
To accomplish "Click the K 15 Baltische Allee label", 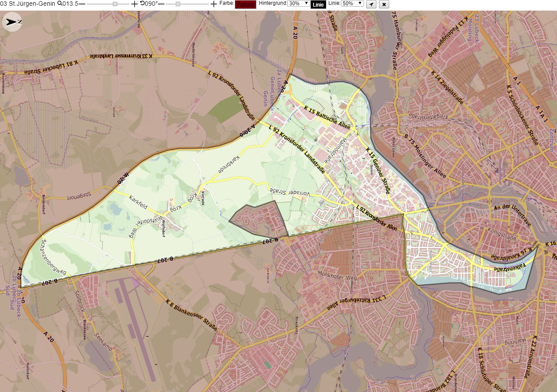I will (x=328, y=117).
